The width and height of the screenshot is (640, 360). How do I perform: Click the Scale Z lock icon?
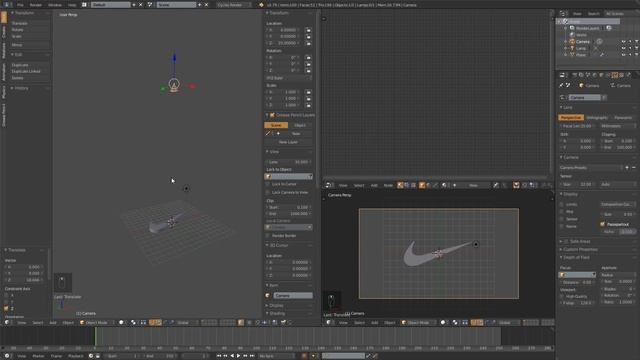tap(308, 105)
